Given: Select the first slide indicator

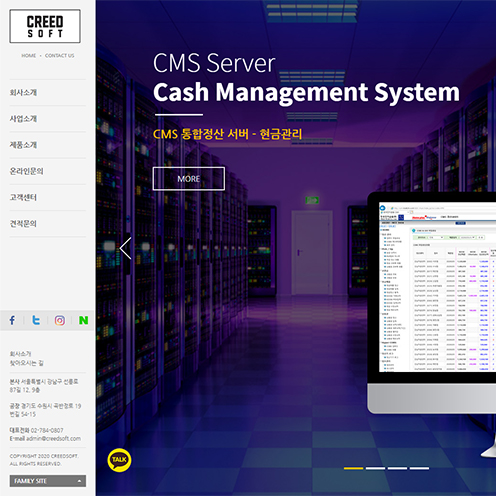Looking at the screenshot, I should click(353, 468).
